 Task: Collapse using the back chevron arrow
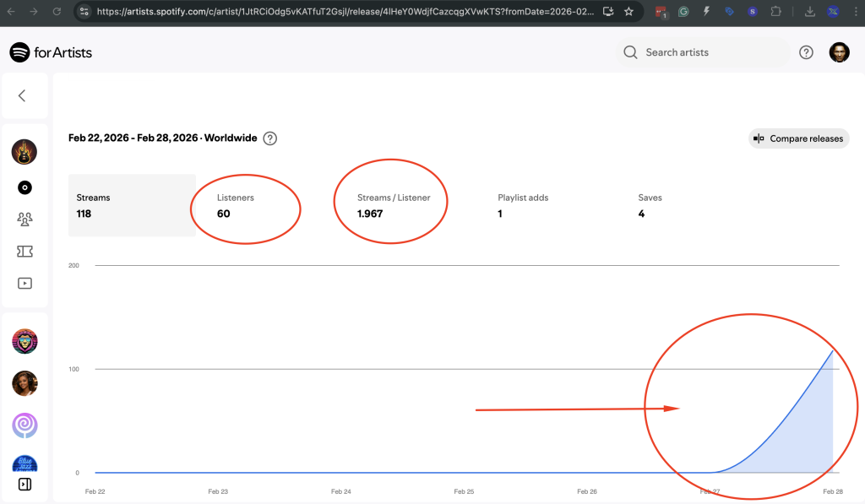23,95
